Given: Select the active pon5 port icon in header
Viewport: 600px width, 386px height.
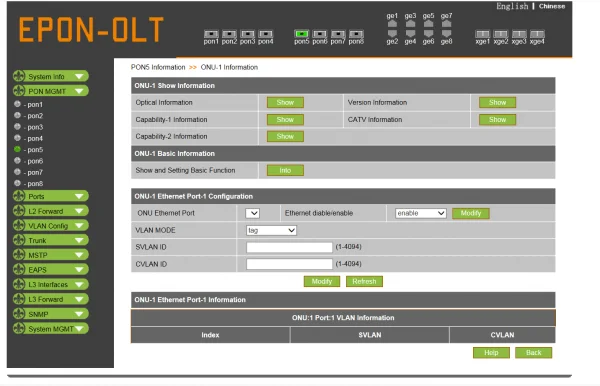Looking at the screenshot, I should [302, 34].
